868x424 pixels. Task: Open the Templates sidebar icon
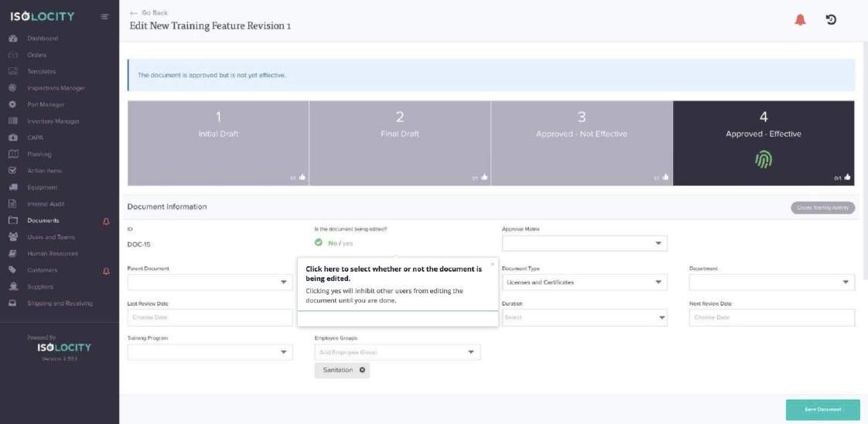coord(13,71)
